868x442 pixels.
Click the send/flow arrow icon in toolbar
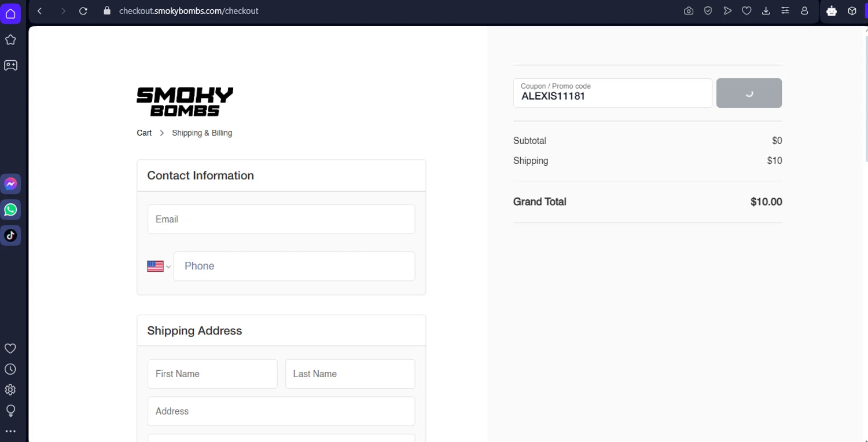727,11
